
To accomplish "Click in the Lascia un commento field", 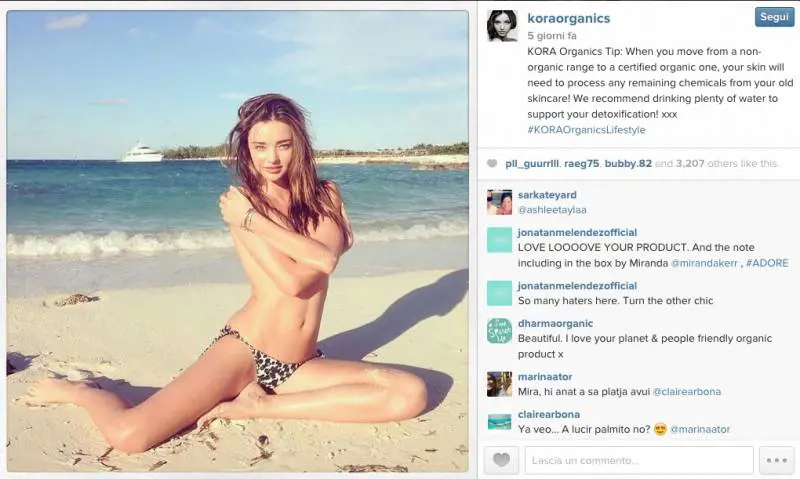I will pos(639,460).
